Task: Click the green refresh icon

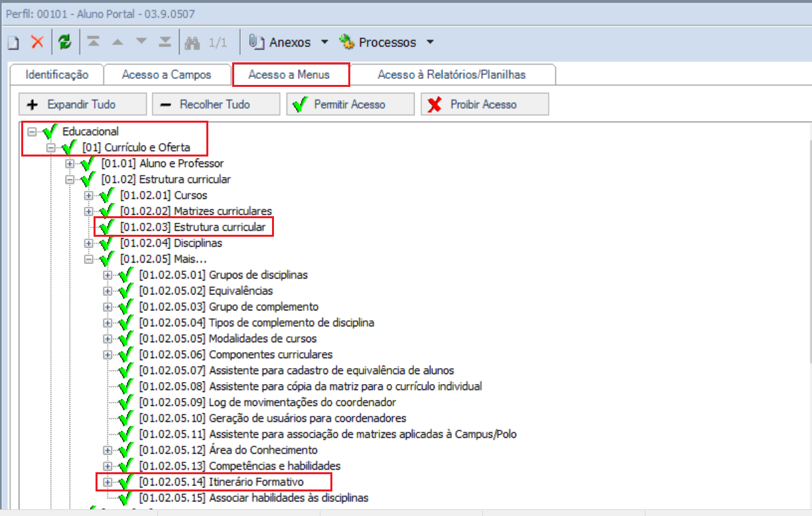Action: [64, 42]
